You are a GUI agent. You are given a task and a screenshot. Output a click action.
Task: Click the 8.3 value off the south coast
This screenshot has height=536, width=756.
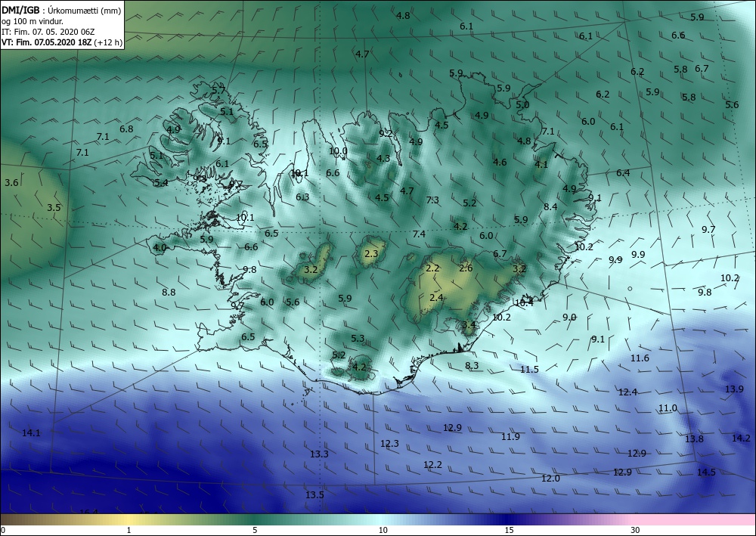pos(472,366)
